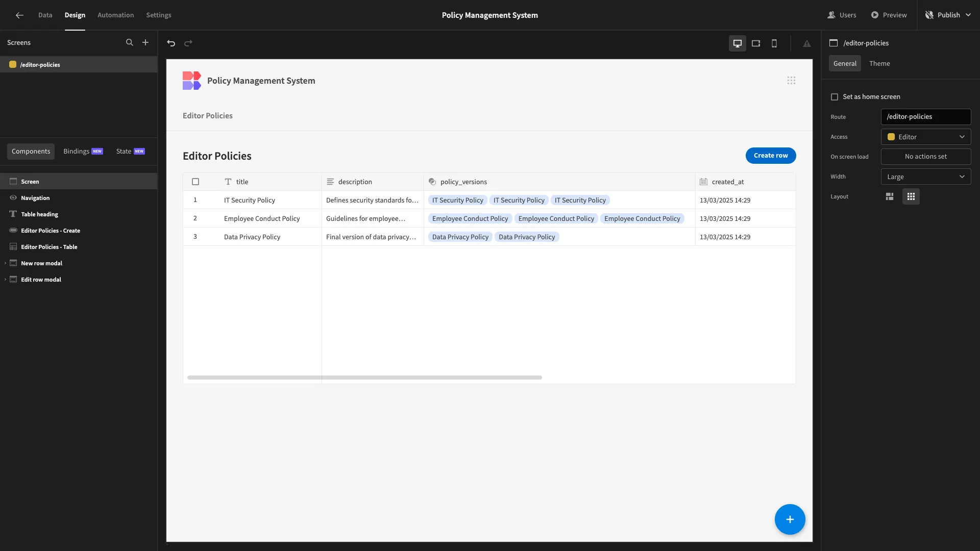Select the Theme settings tab
The image size is (980, 551).
pos(879,64)
